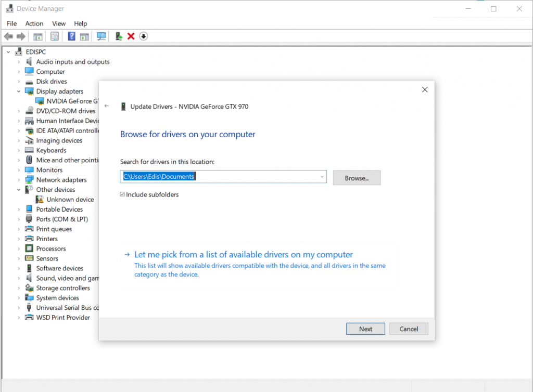Select the IDE ATA/ATAPI controllers tree item label
Viewport: 533px width, 392px height.
[x=67, y=130]
